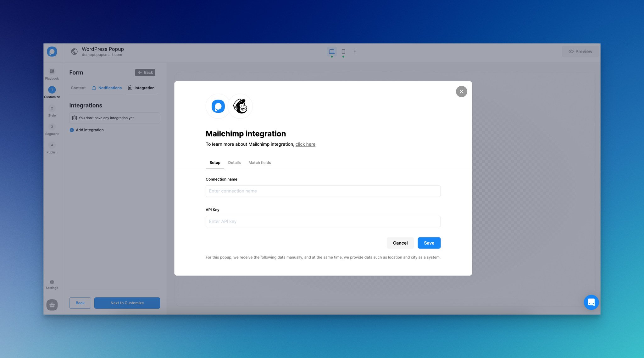Click the desktop preview icon

[x=331, y=51]
